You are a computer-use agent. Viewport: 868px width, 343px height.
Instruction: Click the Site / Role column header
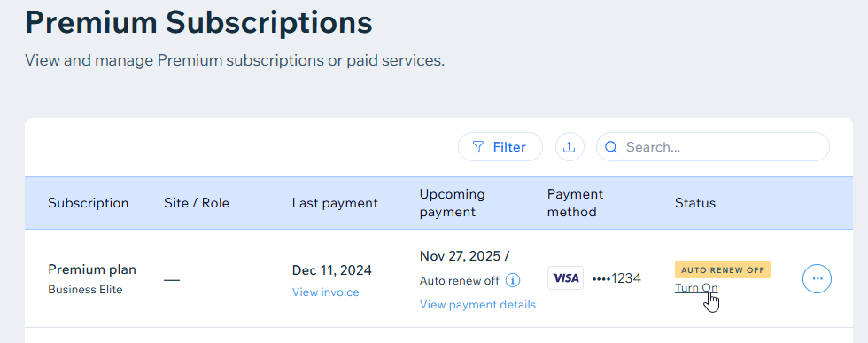tap(197, 203)
